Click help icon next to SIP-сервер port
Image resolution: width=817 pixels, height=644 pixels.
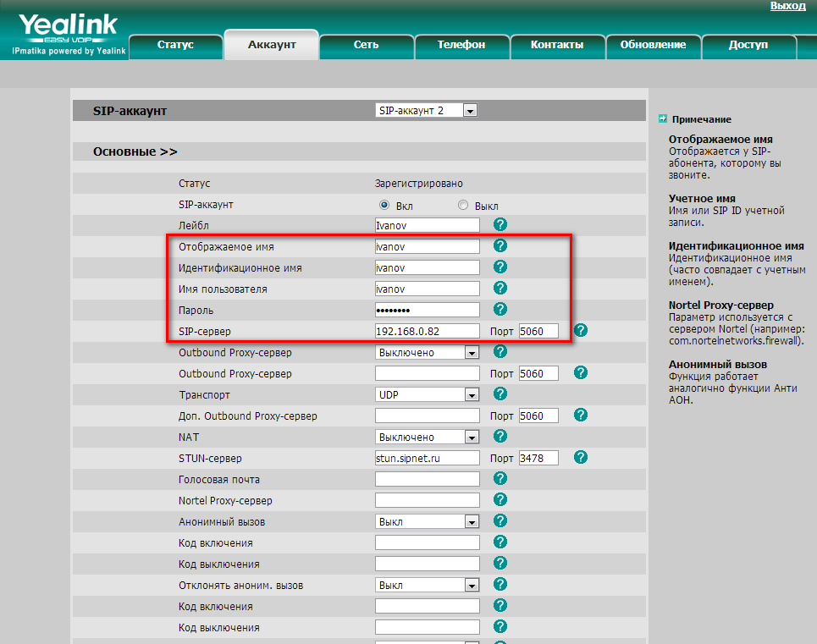pyautogui.click(x=581, y=330)
